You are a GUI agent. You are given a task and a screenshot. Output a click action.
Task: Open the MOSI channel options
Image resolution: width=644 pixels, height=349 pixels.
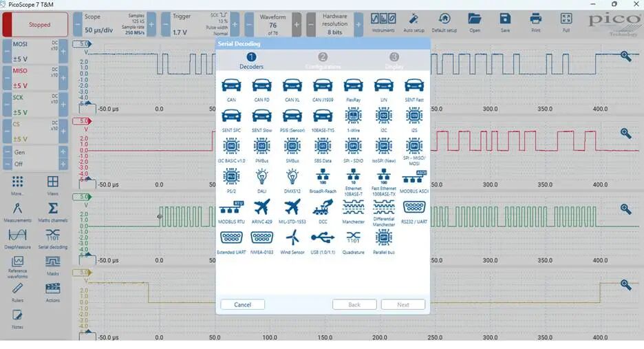(x=35, y=52)
